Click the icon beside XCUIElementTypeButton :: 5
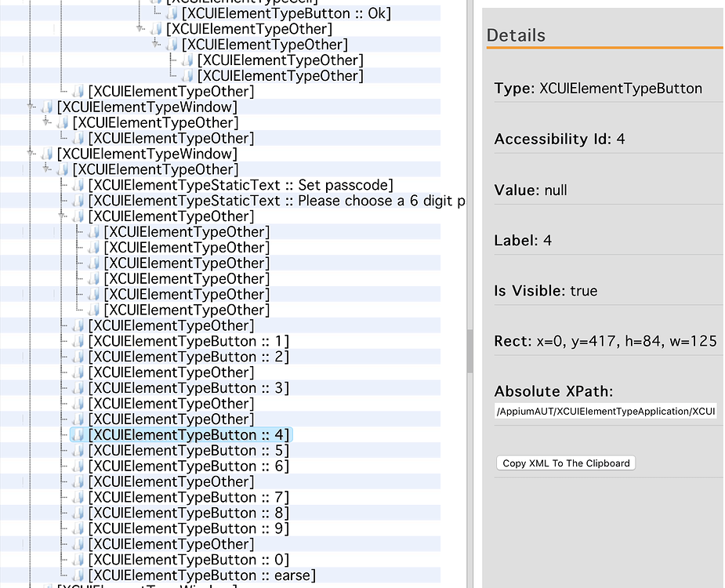This screenshot has width=725, height=588. click(x=78, y=450)
